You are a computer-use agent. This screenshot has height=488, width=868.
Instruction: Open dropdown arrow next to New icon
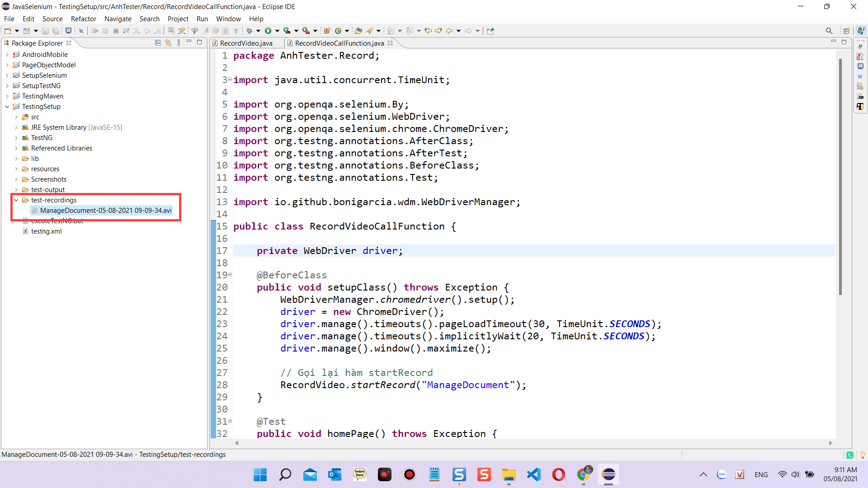17,31
